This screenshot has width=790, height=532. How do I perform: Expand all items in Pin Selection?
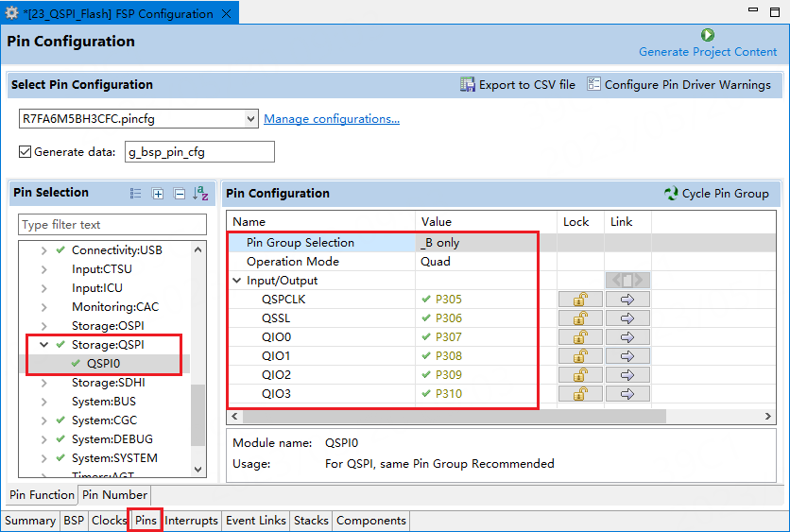[x=158, y=194]
